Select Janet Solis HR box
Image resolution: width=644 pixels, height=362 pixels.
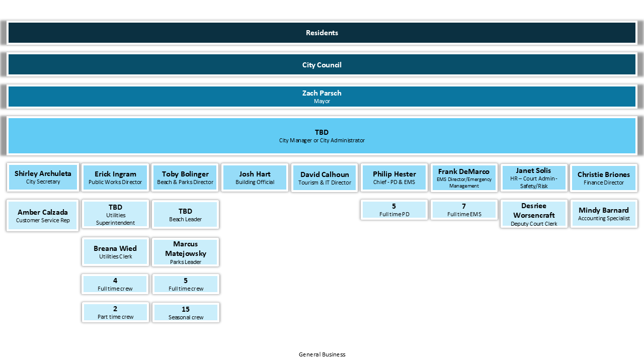click(x=533, y=178)
